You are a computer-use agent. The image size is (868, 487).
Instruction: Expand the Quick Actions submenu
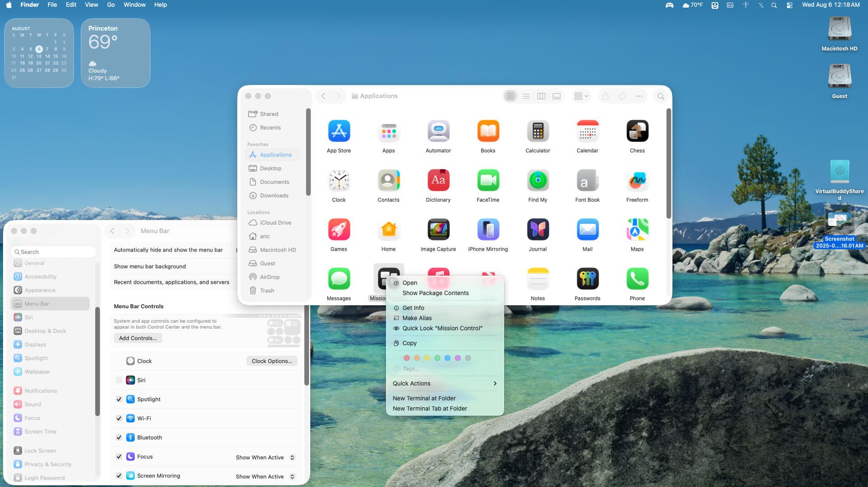click(x=445, y=384)
